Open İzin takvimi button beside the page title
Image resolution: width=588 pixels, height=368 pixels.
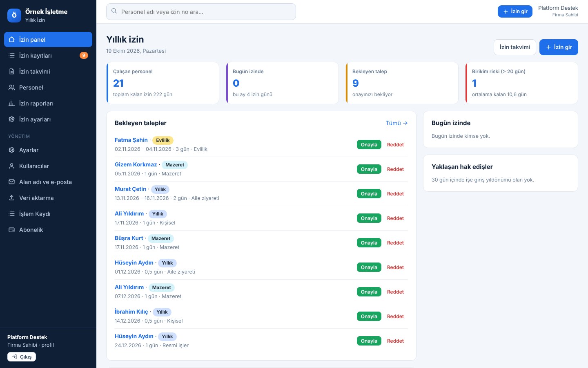point(514,47)
